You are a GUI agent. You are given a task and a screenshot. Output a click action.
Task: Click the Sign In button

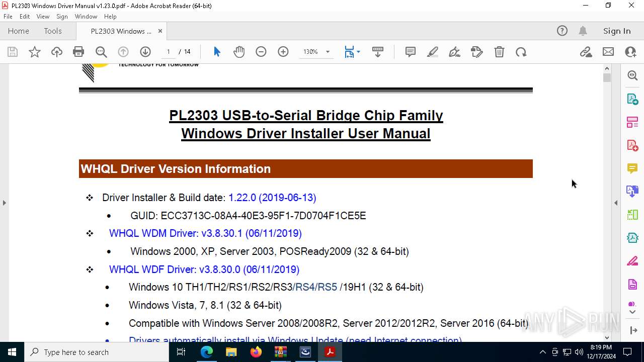[617, 31]
